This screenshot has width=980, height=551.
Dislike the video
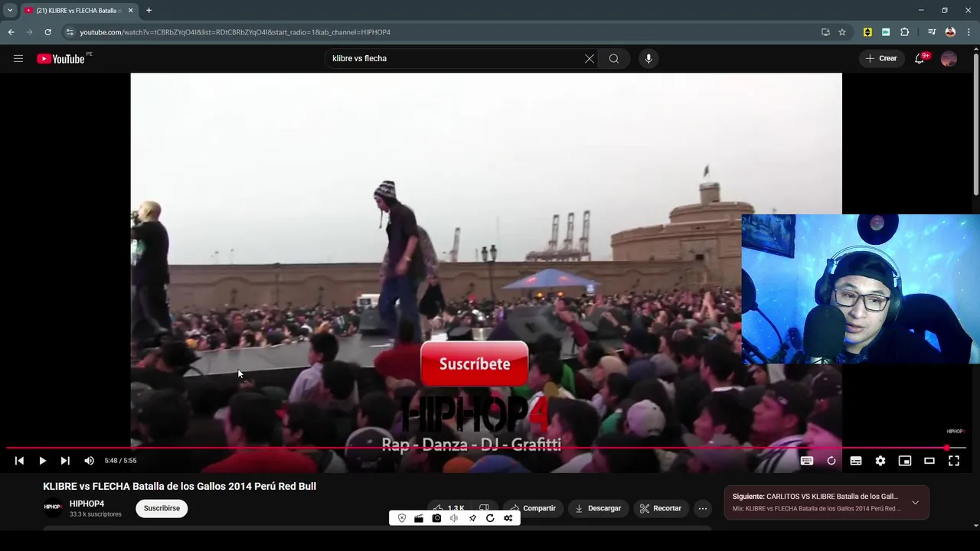click(x=484, y=508)
